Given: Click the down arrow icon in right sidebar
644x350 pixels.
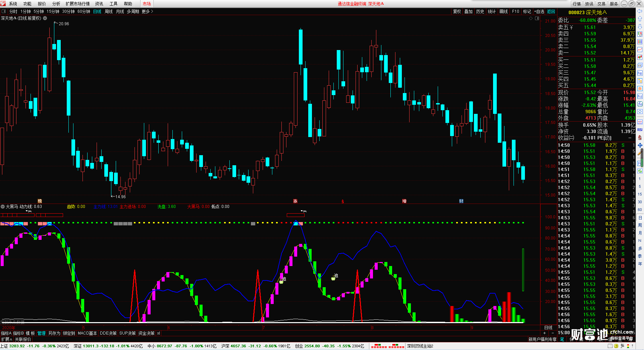Looking at the screenshot, I should 640,27.
